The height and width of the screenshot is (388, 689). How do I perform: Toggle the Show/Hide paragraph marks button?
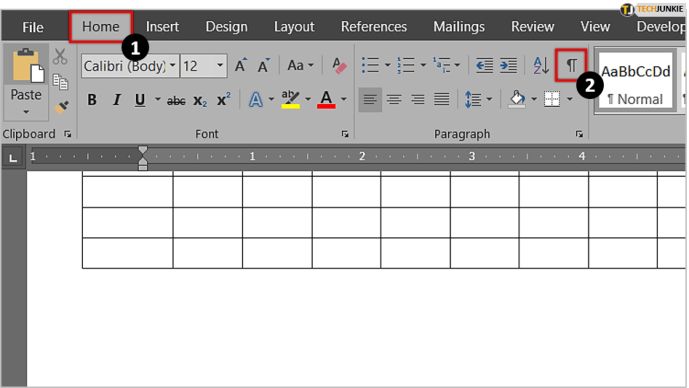point(571,66)
